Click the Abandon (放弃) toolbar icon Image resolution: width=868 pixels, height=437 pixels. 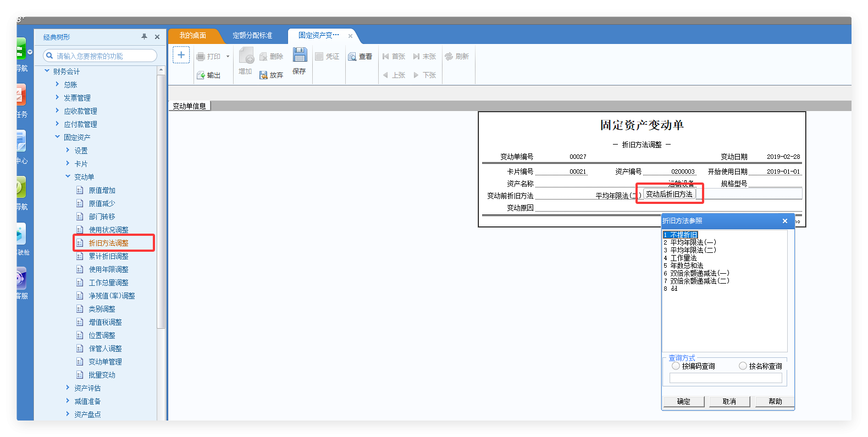264,75
